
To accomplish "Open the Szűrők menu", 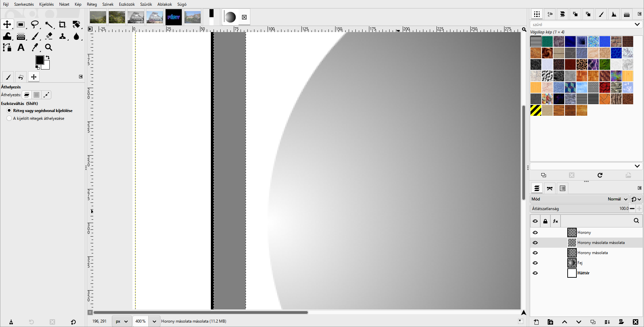I will pyautogui.click(x=146, y=4).
